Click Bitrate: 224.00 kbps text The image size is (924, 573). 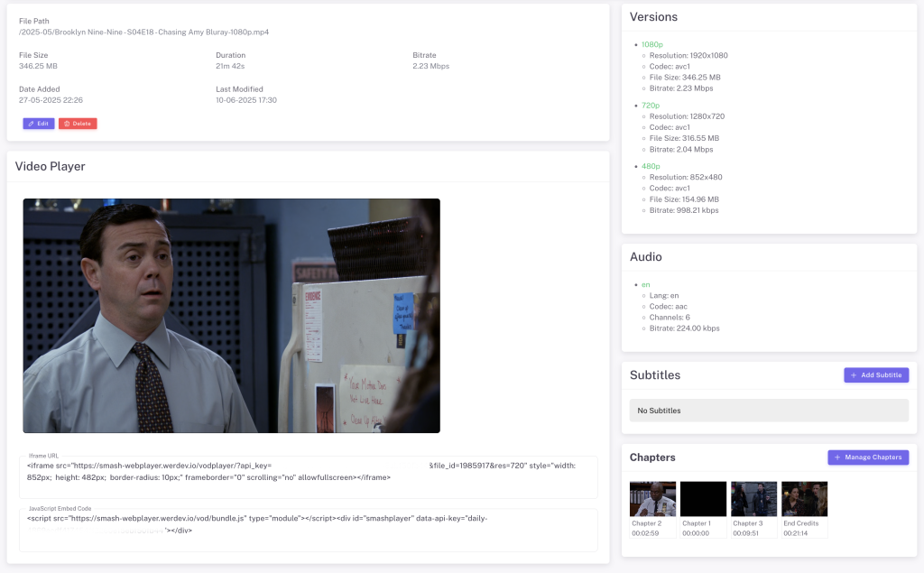[684, 328]
